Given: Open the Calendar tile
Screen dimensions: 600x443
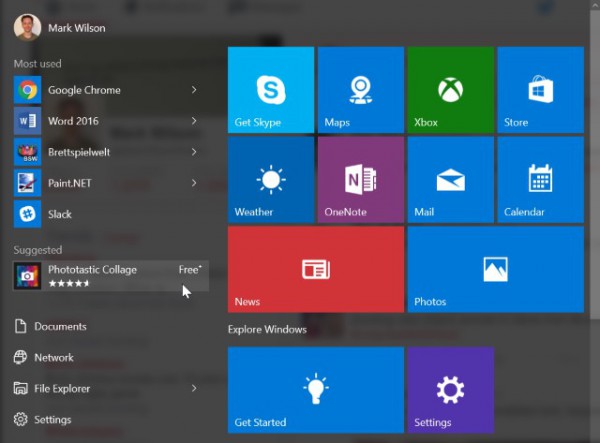Looking at the screenshot, I should pos(540,180).
